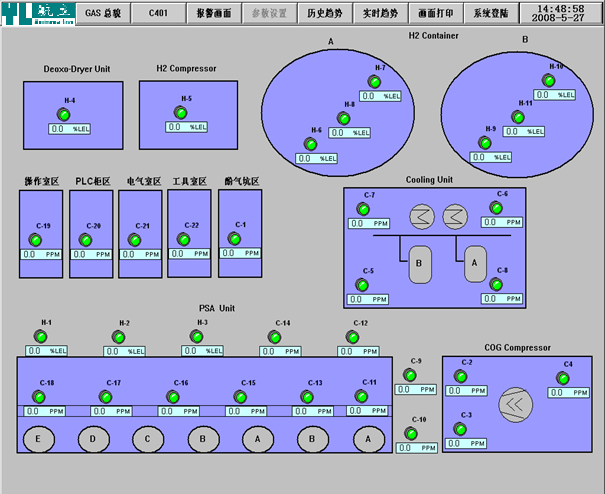Click the H-7 indicator in H2 Container A

pyautogui.click(x=379, y=82)
